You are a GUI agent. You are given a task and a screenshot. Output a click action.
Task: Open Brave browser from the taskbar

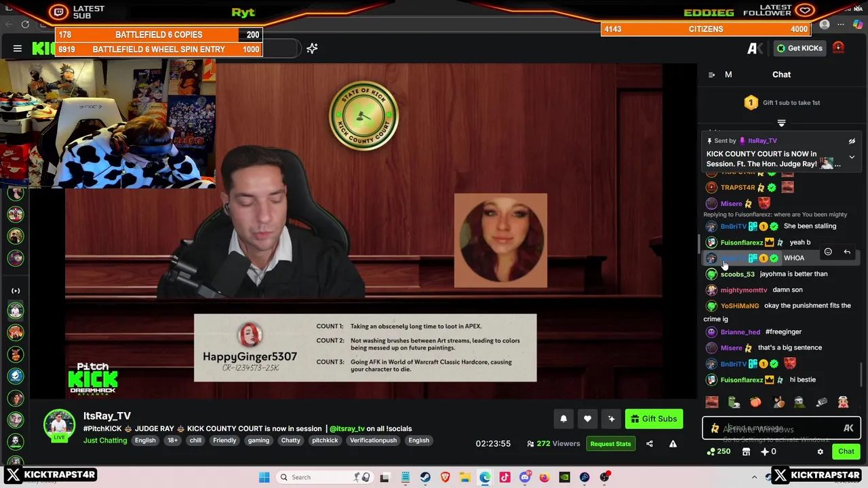tap(445, 477)
